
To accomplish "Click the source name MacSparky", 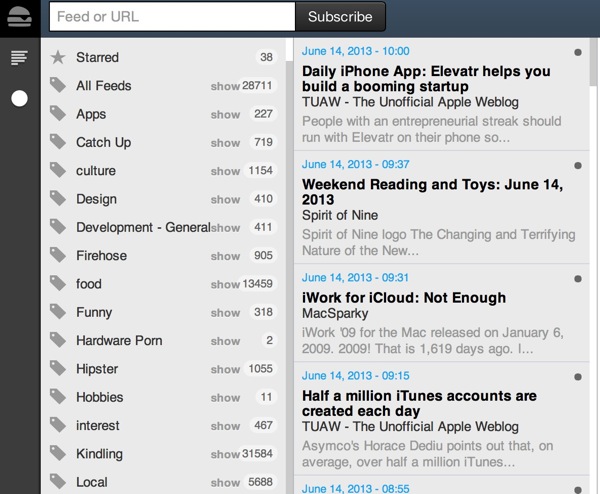I will point(335,313).
